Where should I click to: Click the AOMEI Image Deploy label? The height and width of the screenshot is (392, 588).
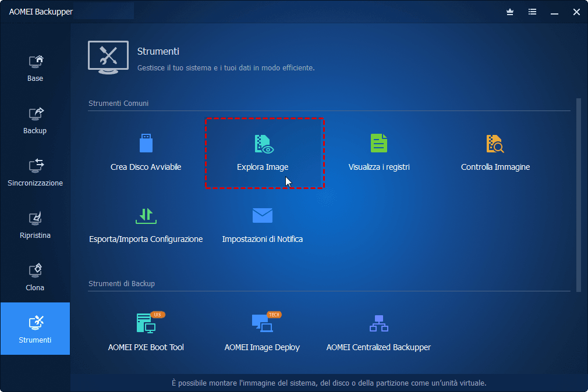point(262,347)
